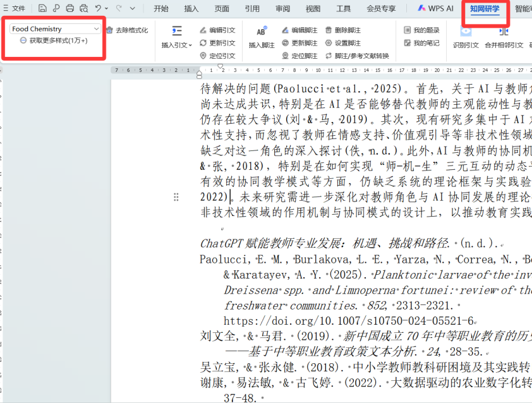
Task: Select the edit citation (编辑引文) tool
Action: pos(217,30)
